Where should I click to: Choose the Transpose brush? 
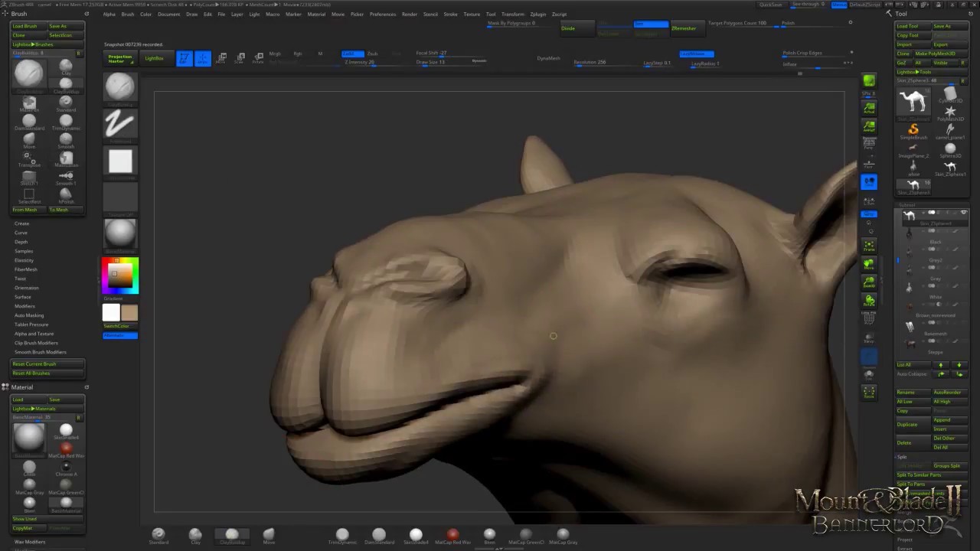click(29, 158)
